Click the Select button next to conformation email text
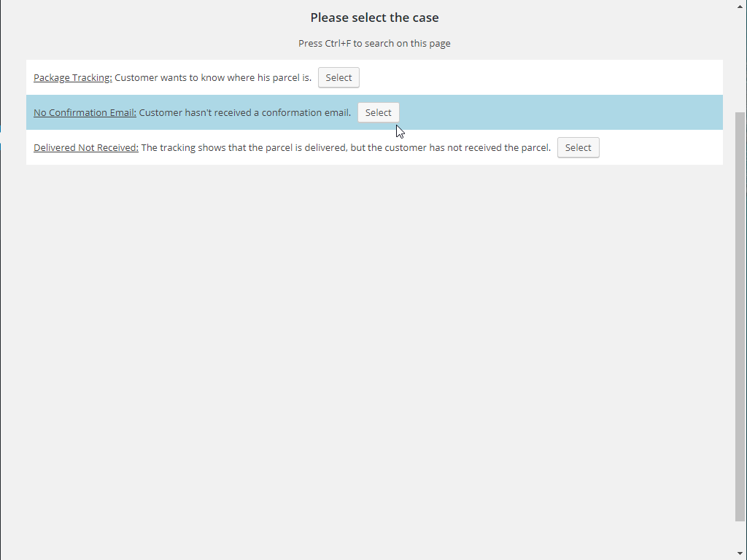Image resolution: width=747 pixels, height=560 pixels. pyautogui.click(x=378, y=112)
